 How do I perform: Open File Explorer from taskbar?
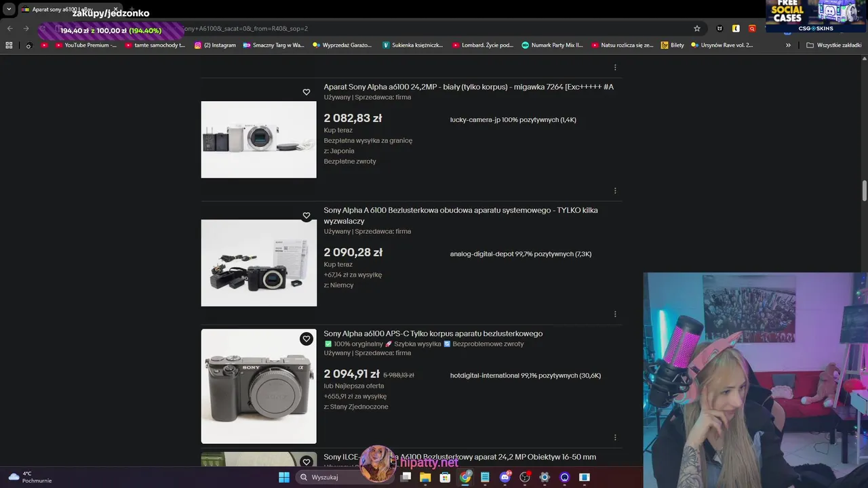pos(425,477)
